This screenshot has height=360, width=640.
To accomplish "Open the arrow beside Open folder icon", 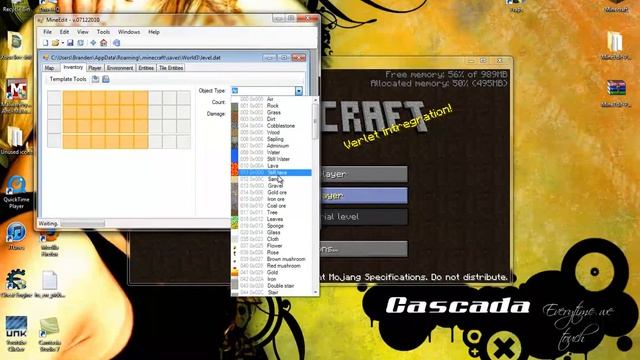I will click(x=62, y=43).
